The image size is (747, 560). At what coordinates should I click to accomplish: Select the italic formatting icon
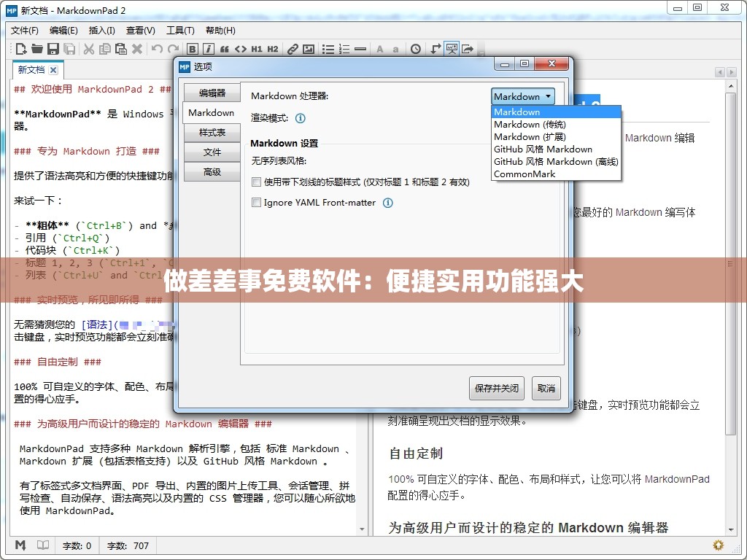[208, 49]
